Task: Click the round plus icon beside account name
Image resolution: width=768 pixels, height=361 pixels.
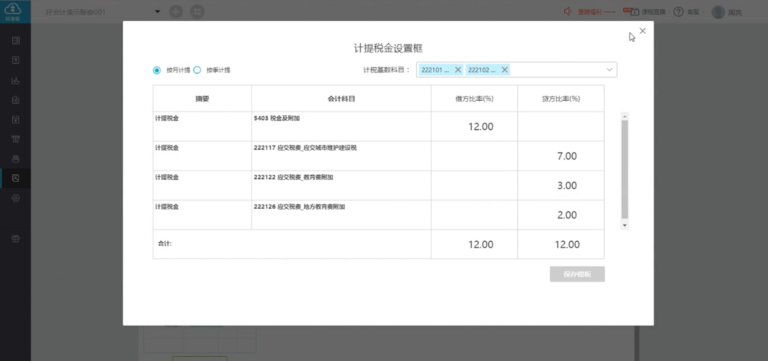Action: [176, 12]
